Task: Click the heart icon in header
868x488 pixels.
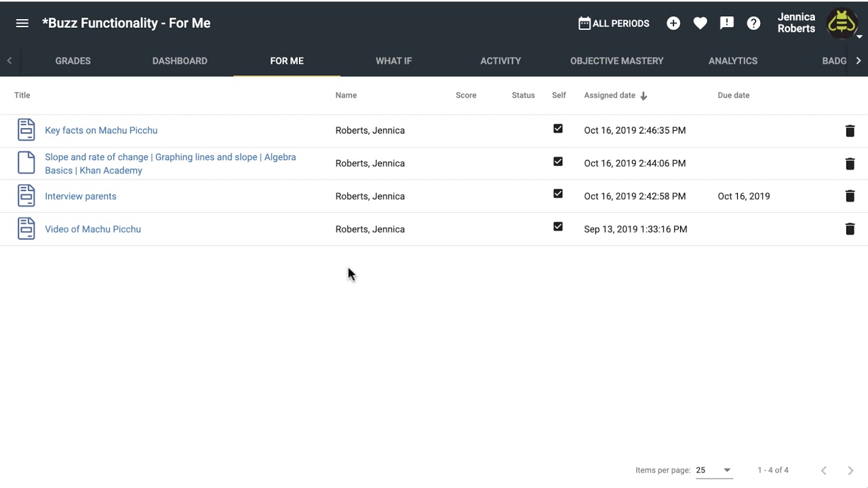Action: pos(701,23)
